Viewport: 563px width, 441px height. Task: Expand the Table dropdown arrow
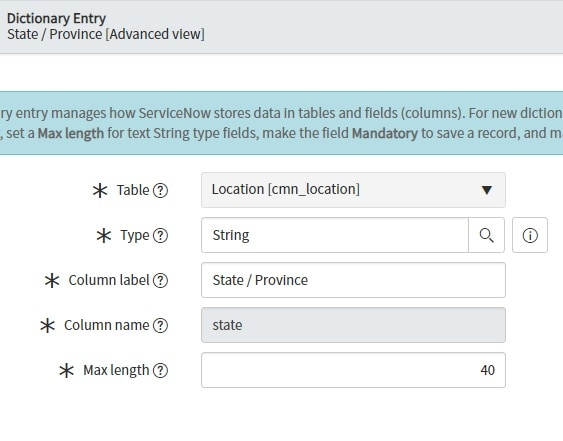487,190
